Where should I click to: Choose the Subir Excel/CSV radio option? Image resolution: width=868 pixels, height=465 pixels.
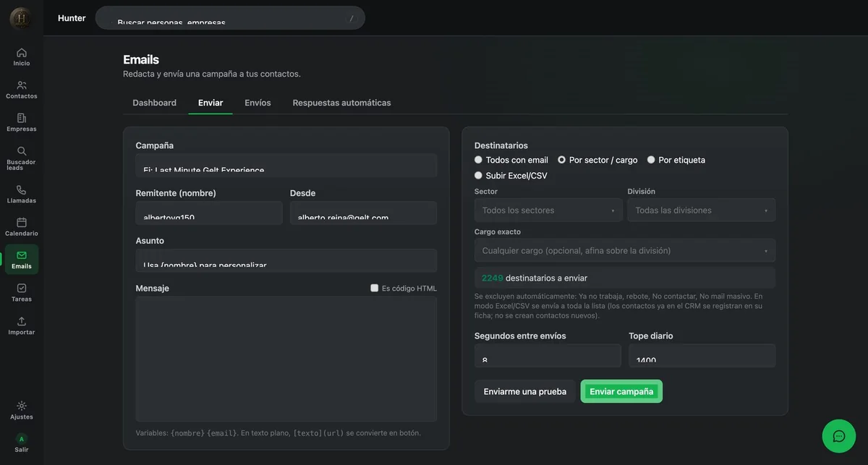pos(478,176)
